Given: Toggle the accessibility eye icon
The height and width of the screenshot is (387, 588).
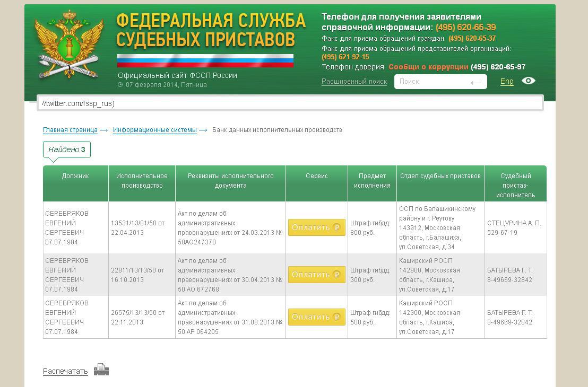Looking at the screenshot, I should (529, 81).
